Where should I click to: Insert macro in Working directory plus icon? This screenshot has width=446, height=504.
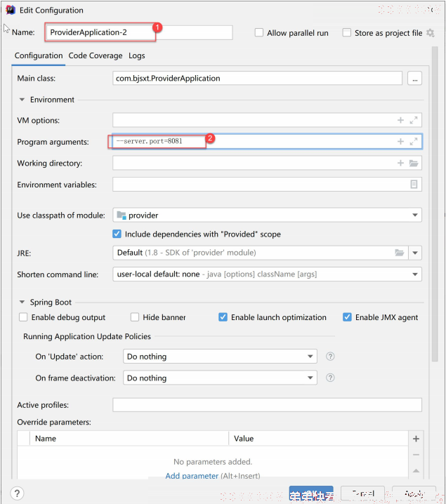coord(400,163)
